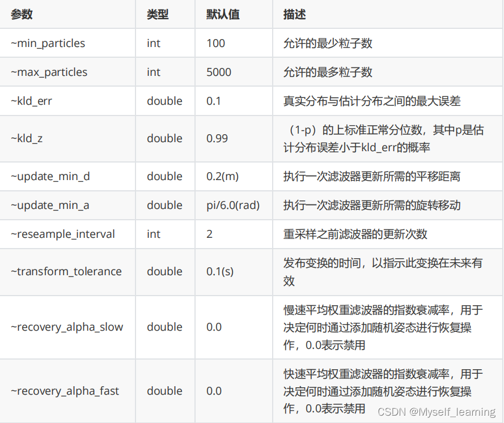Image resolution: width=504 pixels, height=423 pixels.
Task: Click the int type in max_particles row
Action: click(x=153, y=72)
